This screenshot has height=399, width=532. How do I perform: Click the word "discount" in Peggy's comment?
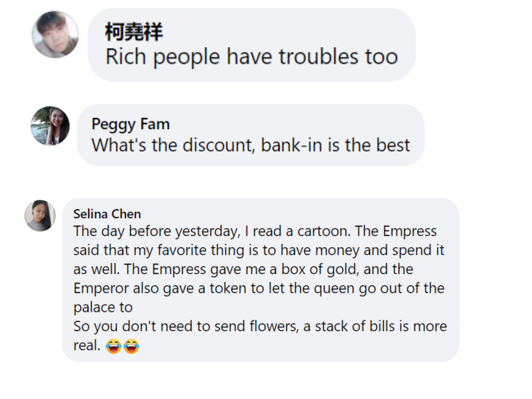(x=219, y=145)
